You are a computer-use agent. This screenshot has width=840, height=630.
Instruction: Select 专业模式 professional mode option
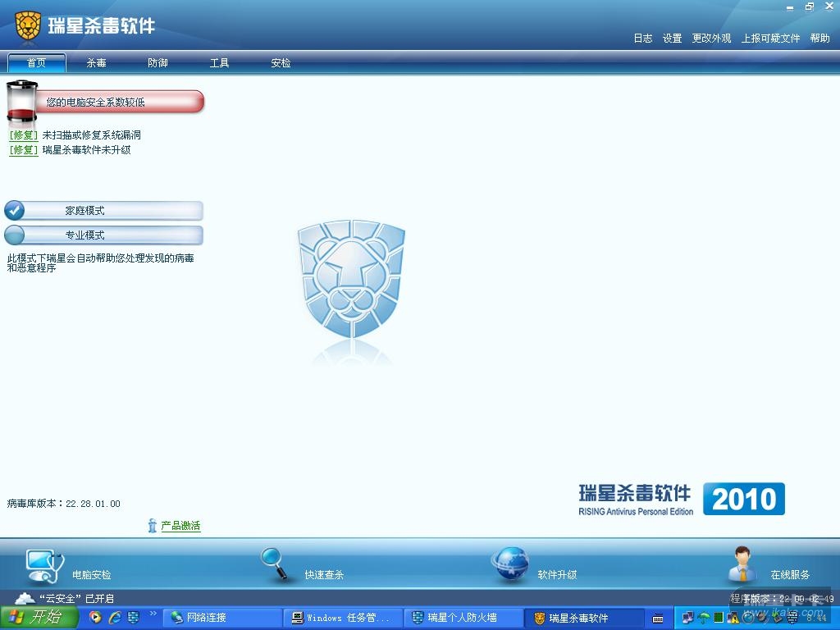(x=104, y=235)
